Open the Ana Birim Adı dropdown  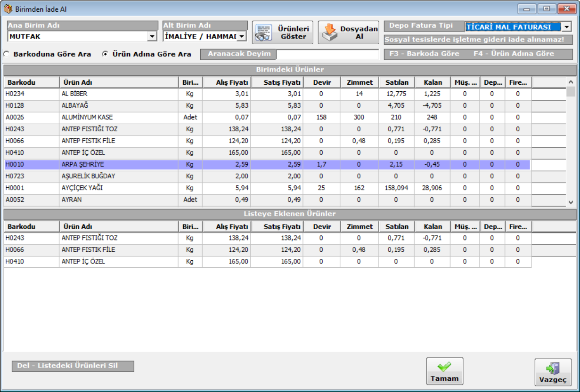point(152,36)
